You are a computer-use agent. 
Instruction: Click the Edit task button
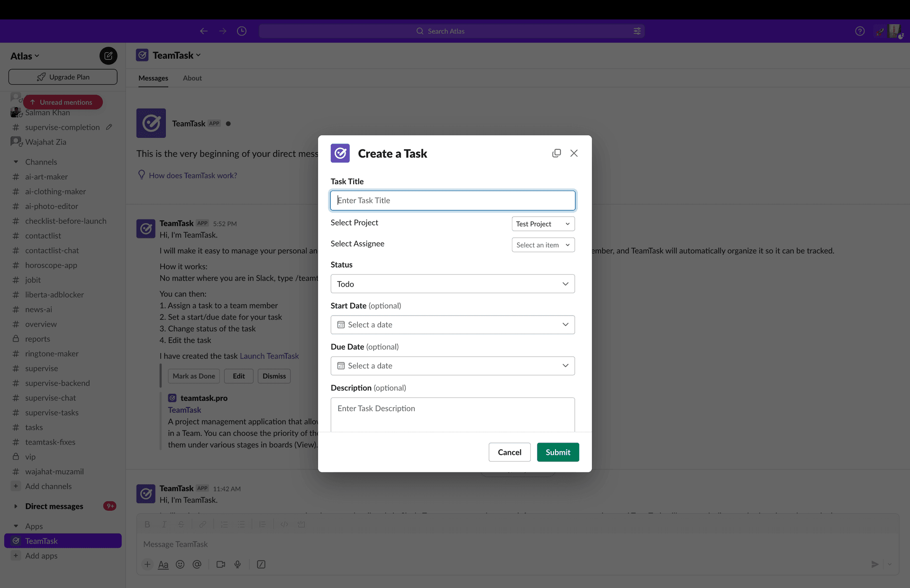tap(239, 376)
